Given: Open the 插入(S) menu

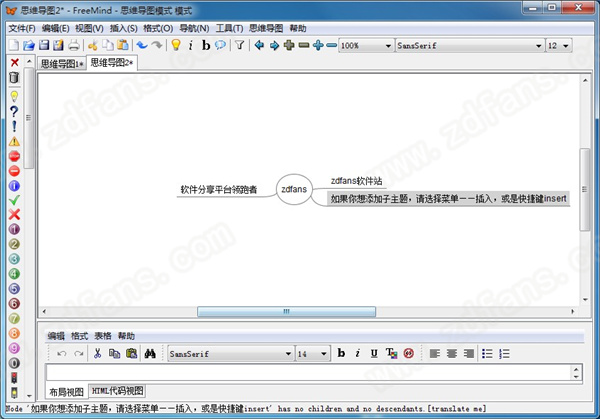Looking at the screenshot, I should (x=123, y=28).
